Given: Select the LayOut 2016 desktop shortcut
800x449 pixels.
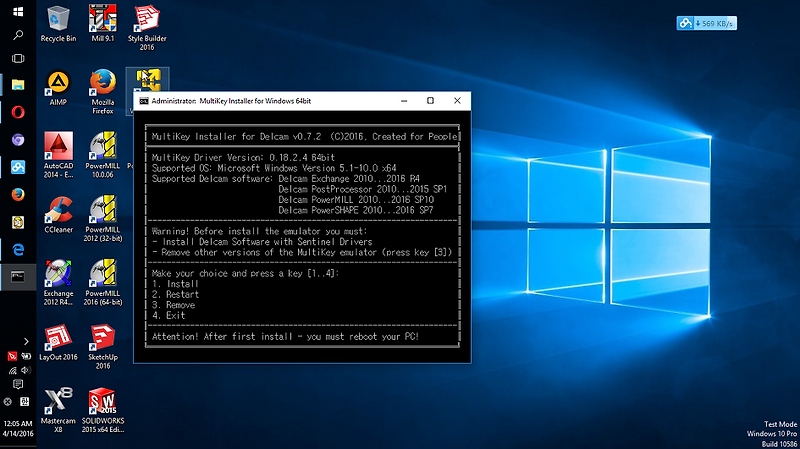Looking at the screenshot, I should 58,343.
